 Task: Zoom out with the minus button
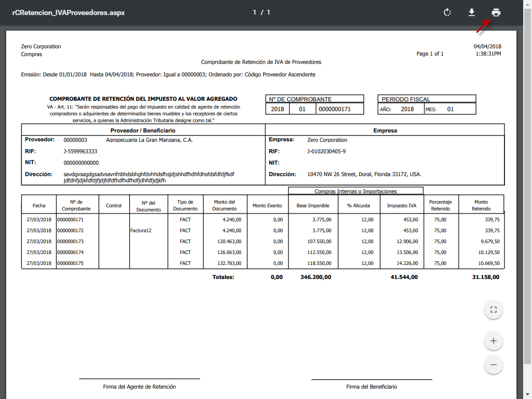[493, 365]
